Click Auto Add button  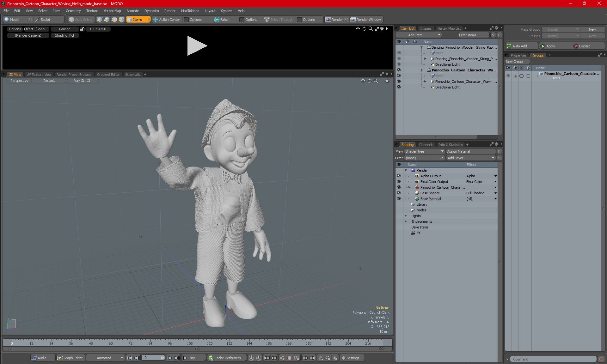pyautogui.click(x=521, y=46)
